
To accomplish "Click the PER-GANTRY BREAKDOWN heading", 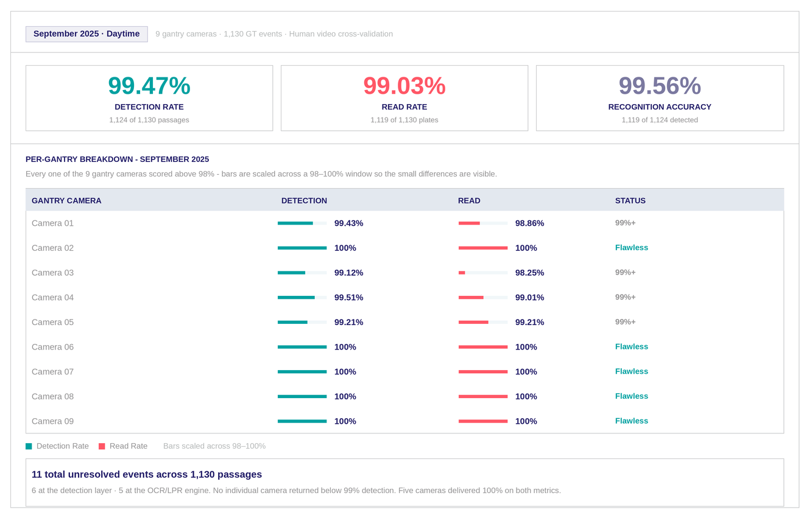I will point(118,159).
